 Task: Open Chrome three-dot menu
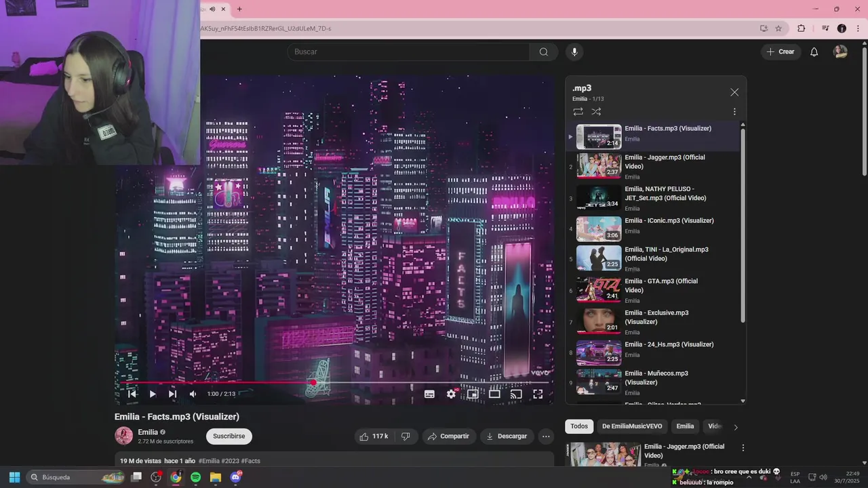click(x=859, y=28)
